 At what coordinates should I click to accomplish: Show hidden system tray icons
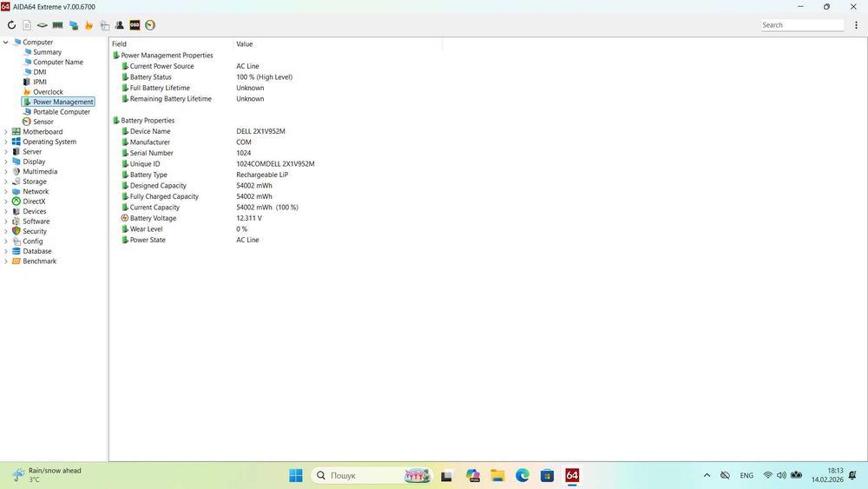(707, 475)
